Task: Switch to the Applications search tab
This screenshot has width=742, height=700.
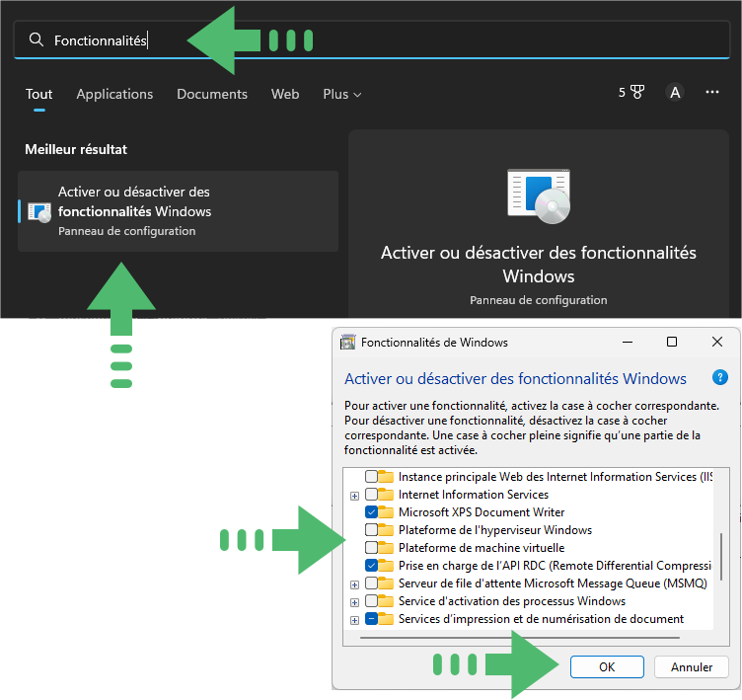Action: (x=114, y=94)
